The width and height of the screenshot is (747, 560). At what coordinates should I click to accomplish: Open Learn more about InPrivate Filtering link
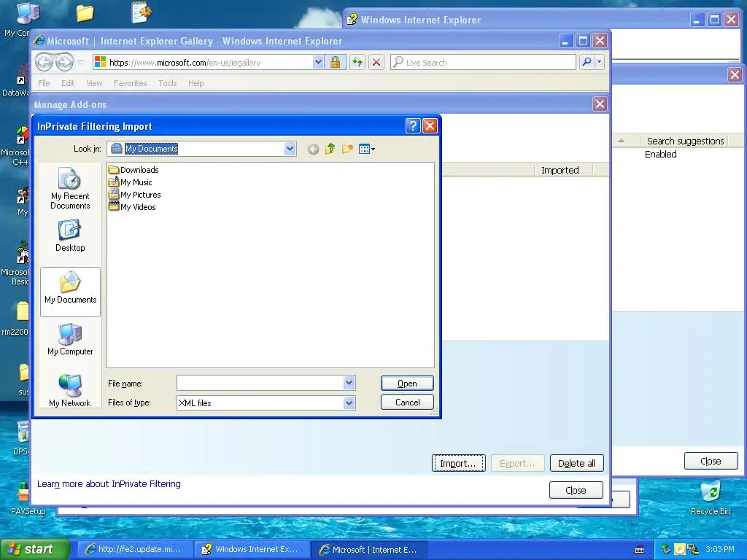click(x=109, y=484)
